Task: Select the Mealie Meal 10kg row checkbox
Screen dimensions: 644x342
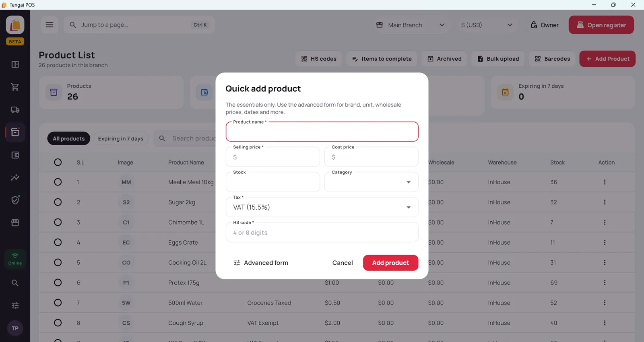Action: 58,182
